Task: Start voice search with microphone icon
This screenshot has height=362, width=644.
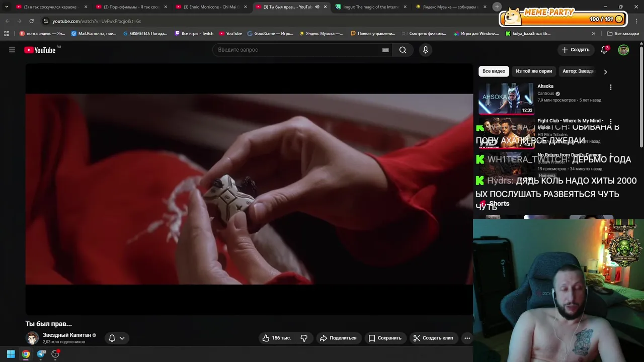Action: (x=426, y=50)
